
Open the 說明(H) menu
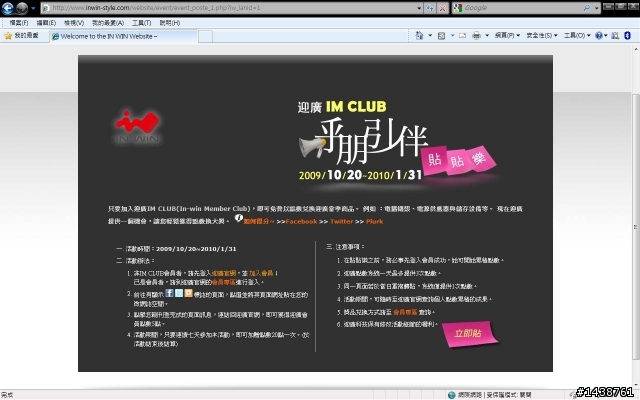[x=169, y=23]
